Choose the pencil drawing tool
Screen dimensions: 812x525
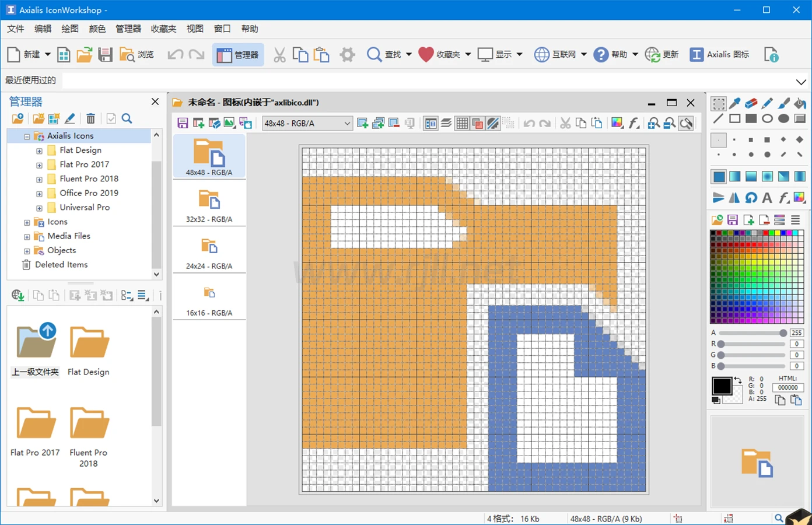768,103
